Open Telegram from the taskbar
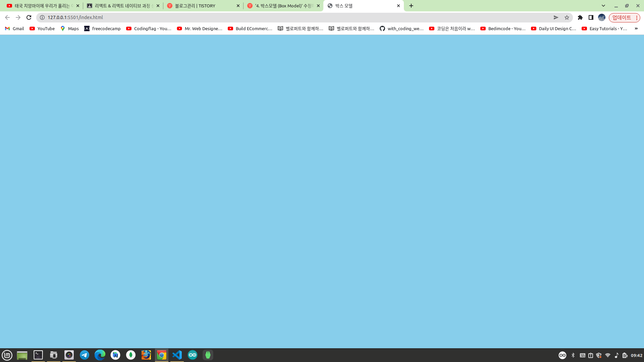Viewport: 644px width, 362px height. click(85, 355)
